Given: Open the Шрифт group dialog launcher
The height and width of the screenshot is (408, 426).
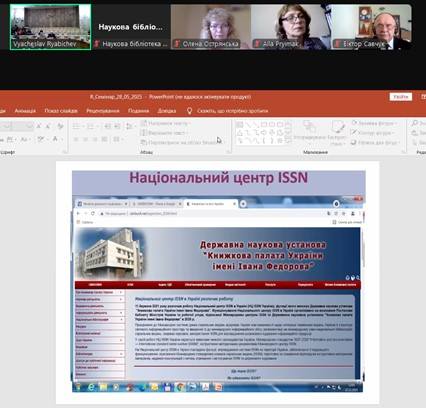Looking at the screenshot, I should pos(65,152).
